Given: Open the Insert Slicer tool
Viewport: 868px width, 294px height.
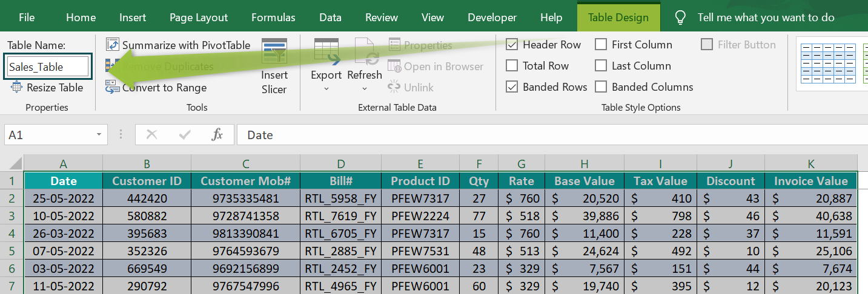Looking at the screenshot, I should [x=274, y=67].
